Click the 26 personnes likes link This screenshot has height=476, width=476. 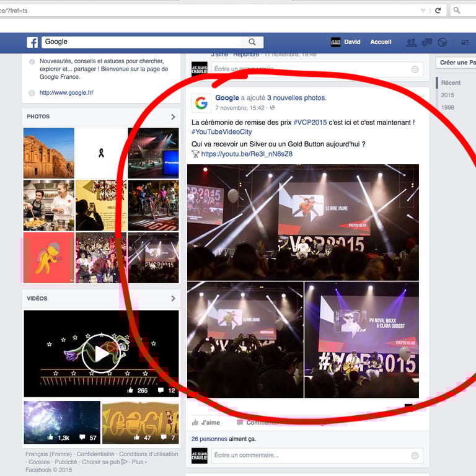click(x=209, y=439)
